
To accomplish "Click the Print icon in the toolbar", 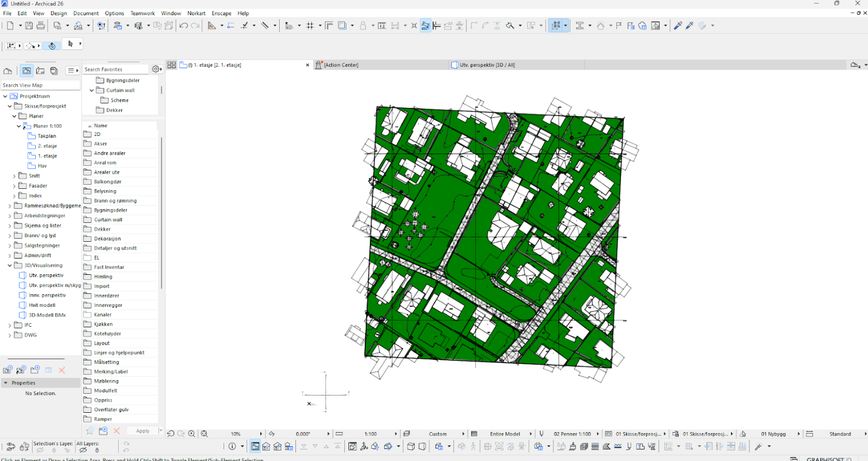I will (40, 25).
